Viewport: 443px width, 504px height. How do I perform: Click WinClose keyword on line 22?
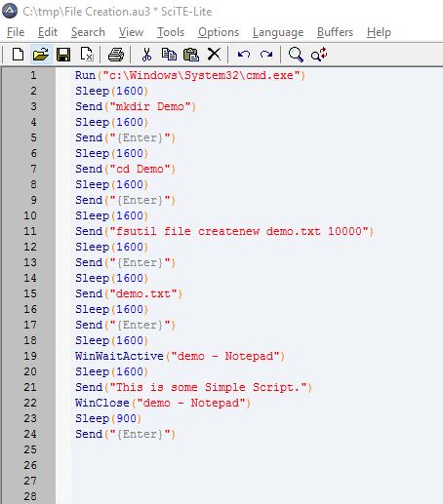pos(102,403)
